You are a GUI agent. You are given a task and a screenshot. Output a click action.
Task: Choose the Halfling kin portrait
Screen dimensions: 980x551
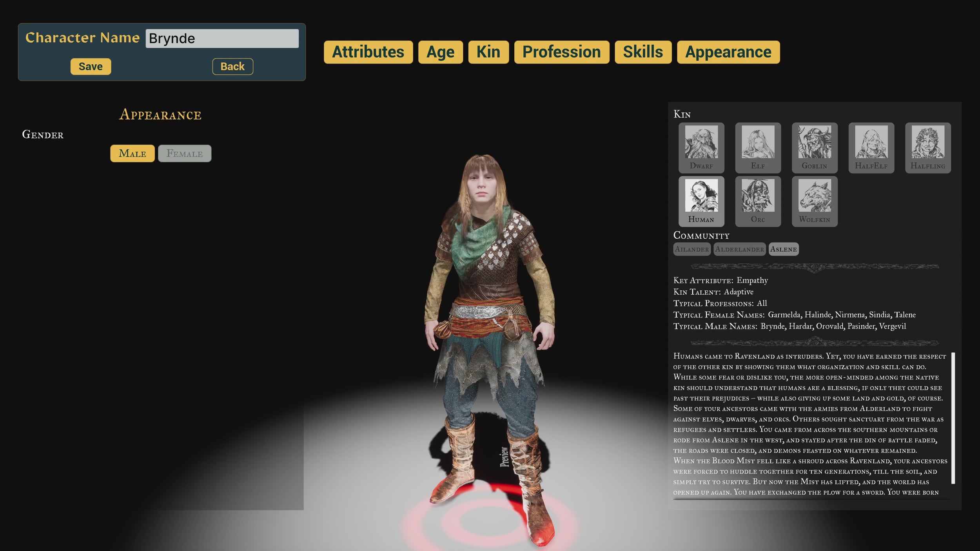928,147
